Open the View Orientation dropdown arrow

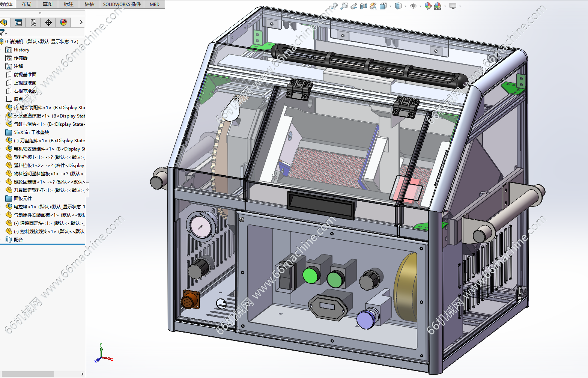click(391, 6)
